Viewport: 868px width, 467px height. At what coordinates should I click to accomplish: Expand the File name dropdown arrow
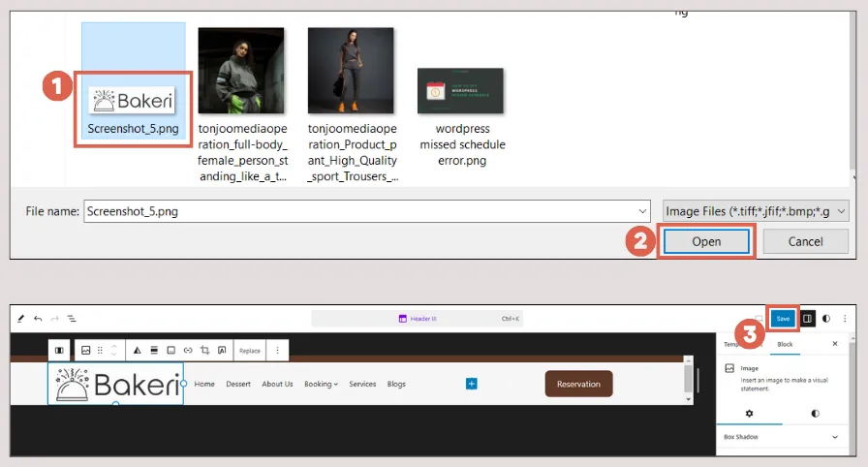[x=642, y=211]
